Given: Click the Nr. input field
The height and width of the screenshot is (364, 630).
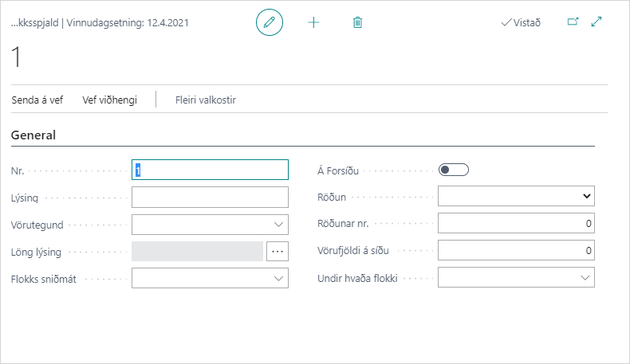Looking at the screenshot, I should 210,170.
